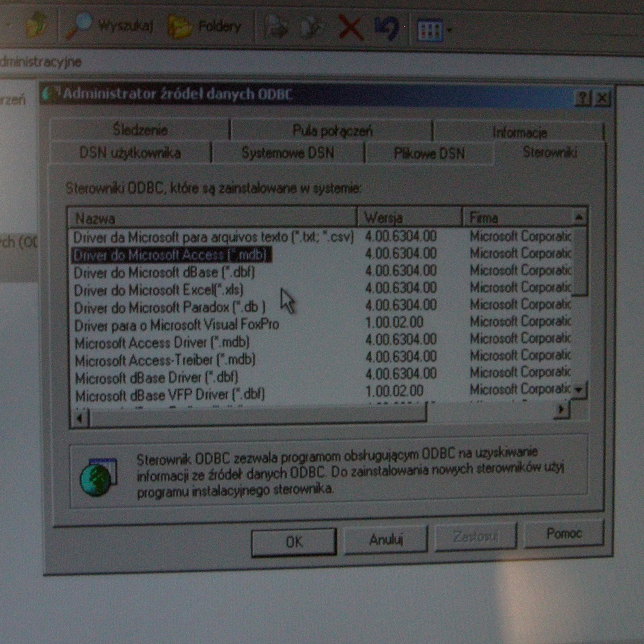Click the horizontal scrollbar left arrow
This screenshot has height=644, width=644.
tap(79, 418)
